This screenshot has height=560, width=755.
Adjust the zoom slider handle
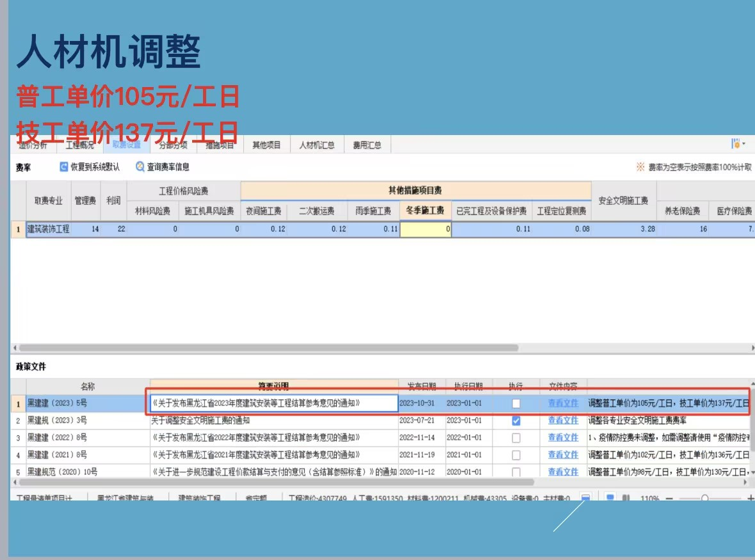coord(704,498)
